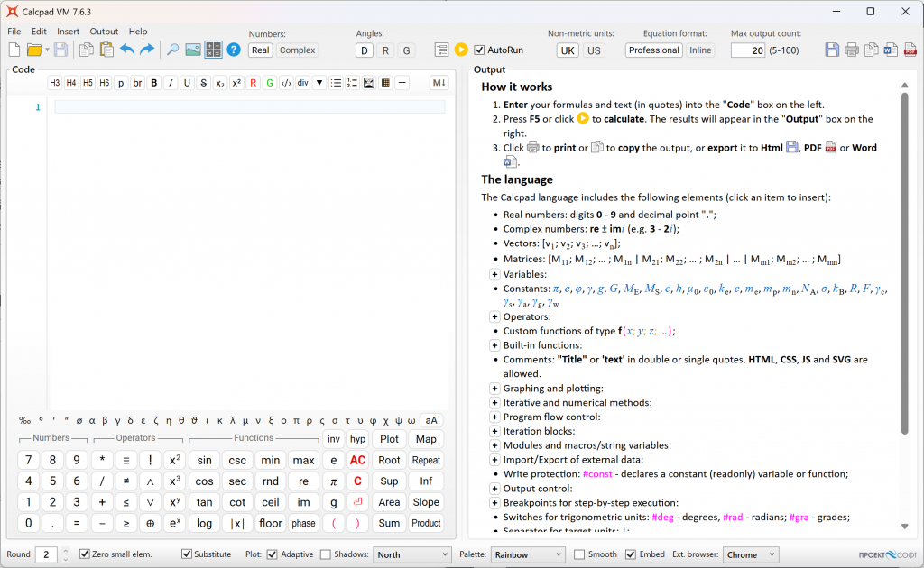
Task: Select Complex numbers mode
Action: 297,50
